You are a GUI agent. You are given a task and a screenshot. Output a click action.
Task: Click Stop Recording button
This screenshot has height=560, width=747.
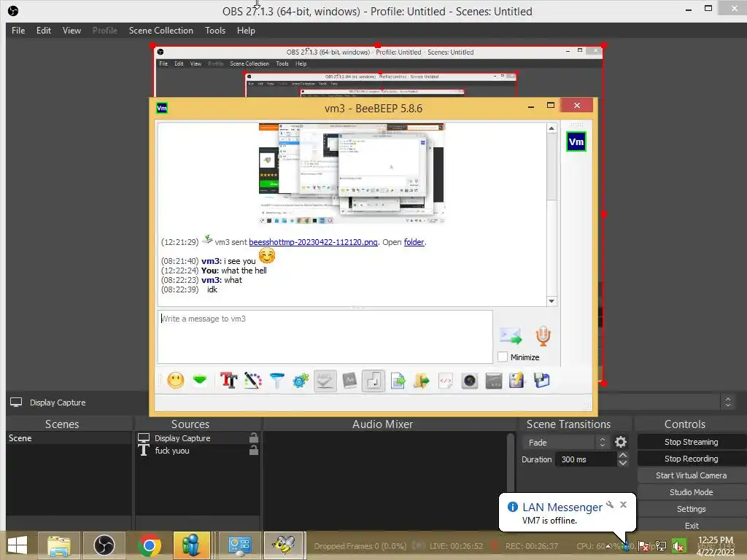[x=692, y=459]
